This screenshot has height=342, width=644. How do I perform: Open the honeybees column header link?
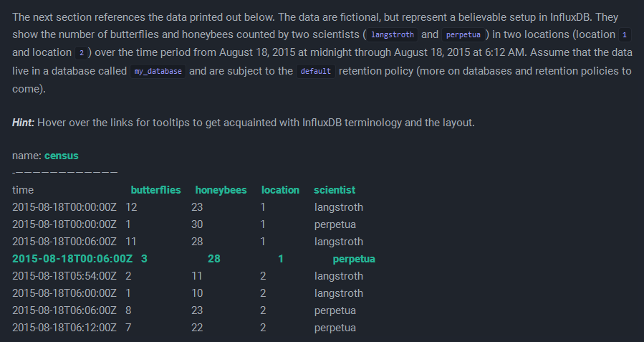click(221, 190)
